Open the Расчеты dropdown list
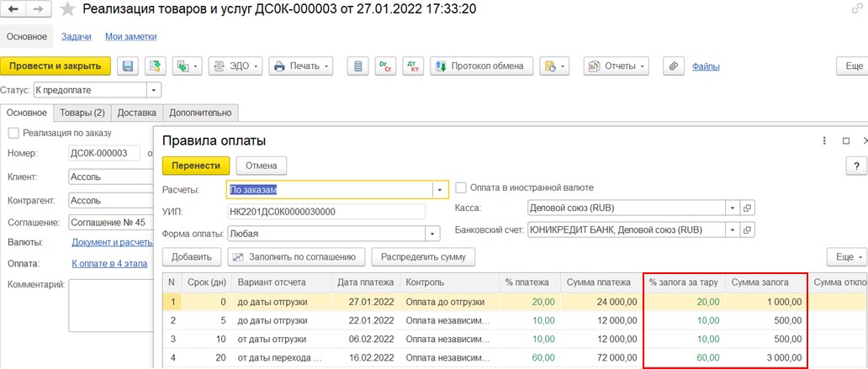This screenshot has height=369, width=868. point(439,190)
